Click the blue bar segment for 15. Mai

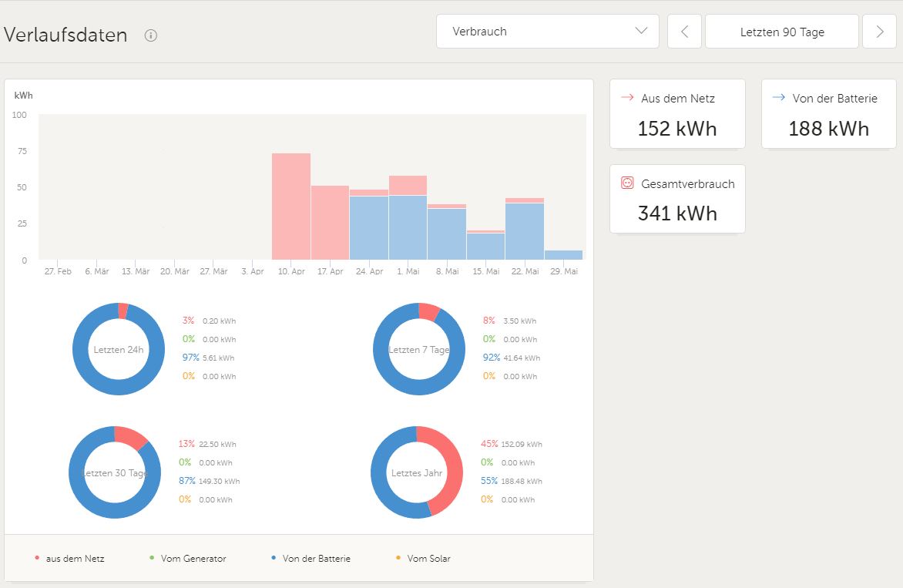[x=485, y=247]
